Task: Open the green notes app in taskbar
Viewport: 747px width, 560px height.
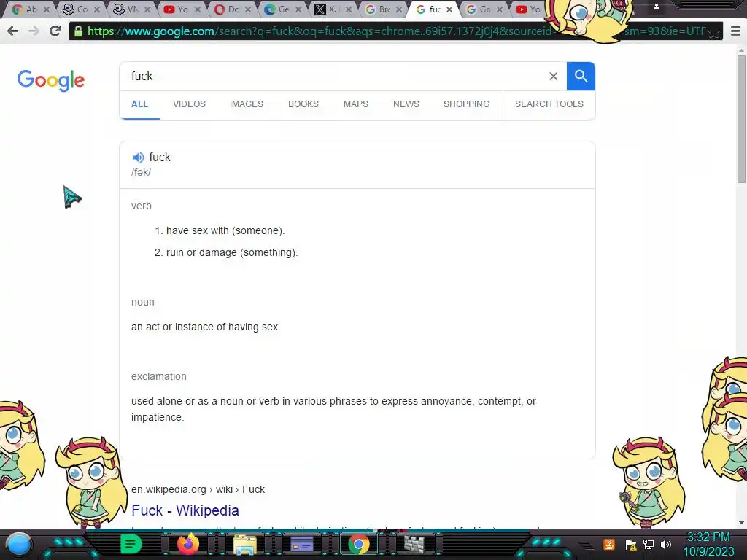Action: coord(131,544)
